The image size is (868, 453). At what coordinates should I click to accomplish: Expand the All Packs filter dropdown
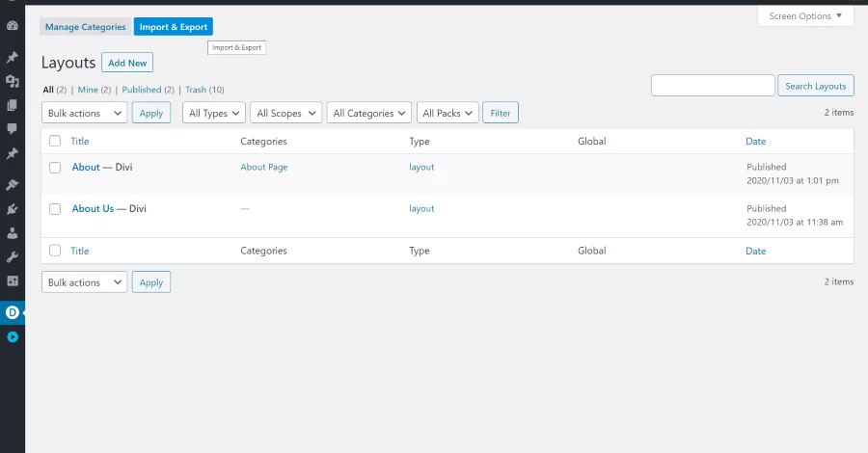point(448,113)
